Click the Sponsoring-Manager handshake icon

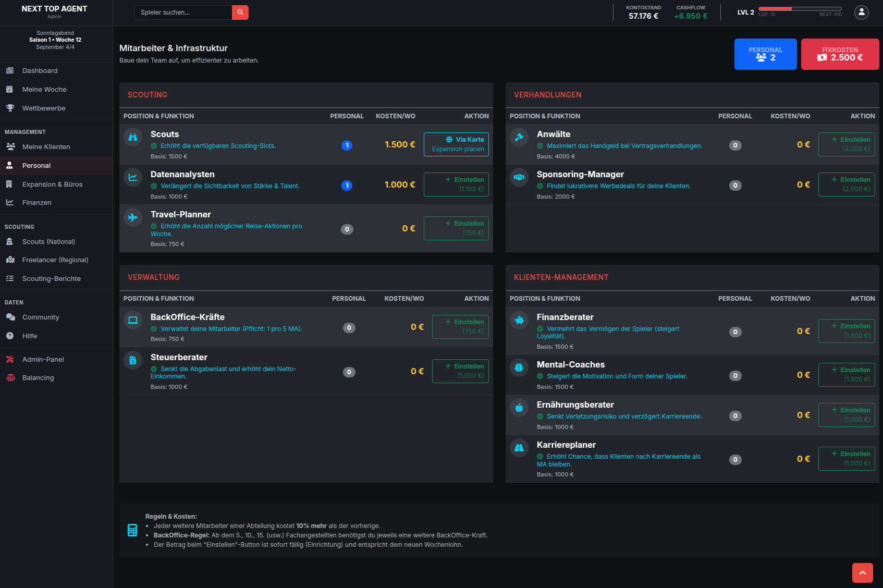[519, 177]
